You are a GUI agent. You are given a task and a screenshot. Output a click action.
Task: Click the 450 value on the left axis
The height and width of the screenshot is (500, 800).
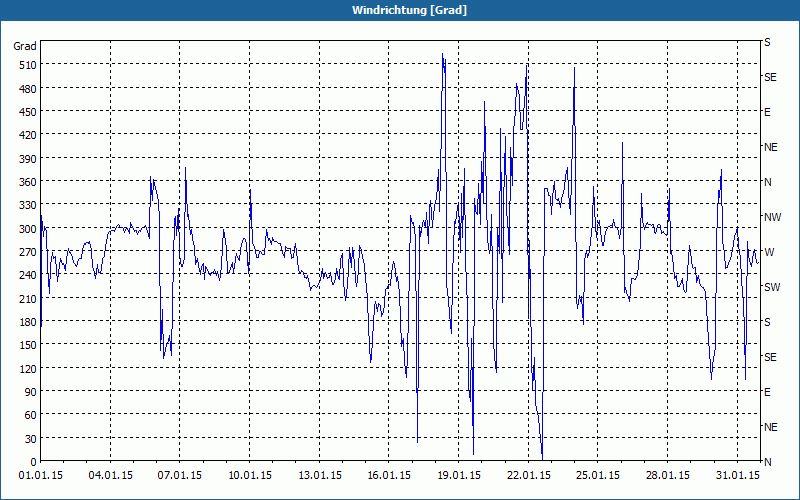point(28,112)
